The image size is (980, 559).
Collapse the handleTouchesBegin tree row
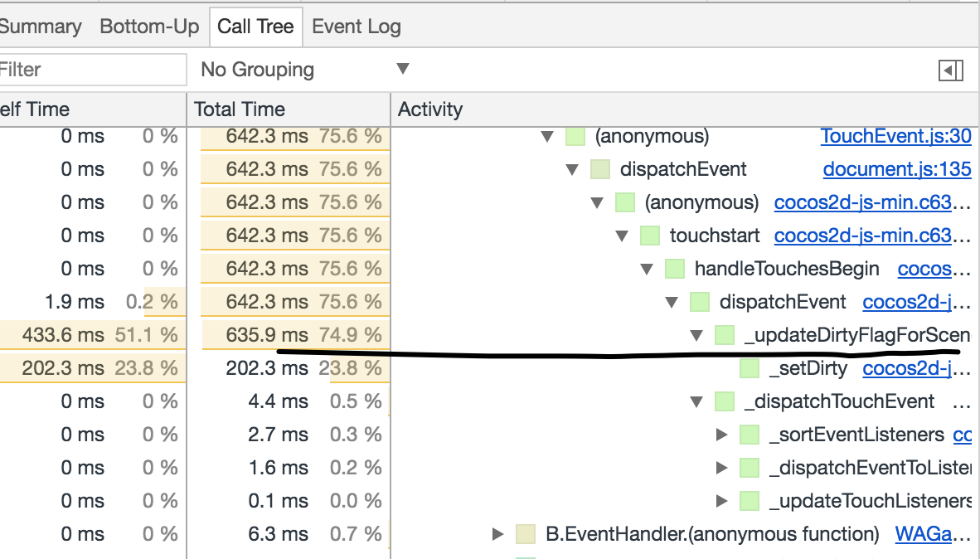(x=647, y=269)
